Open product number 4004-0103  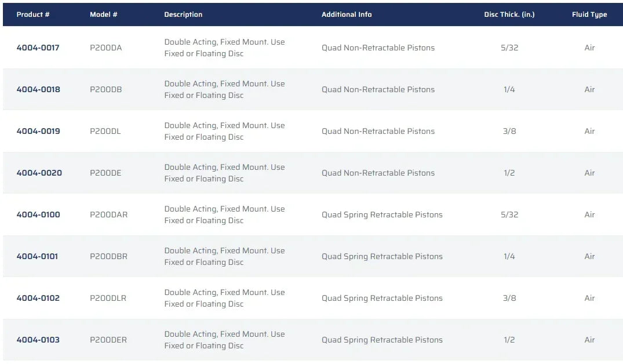38,340
